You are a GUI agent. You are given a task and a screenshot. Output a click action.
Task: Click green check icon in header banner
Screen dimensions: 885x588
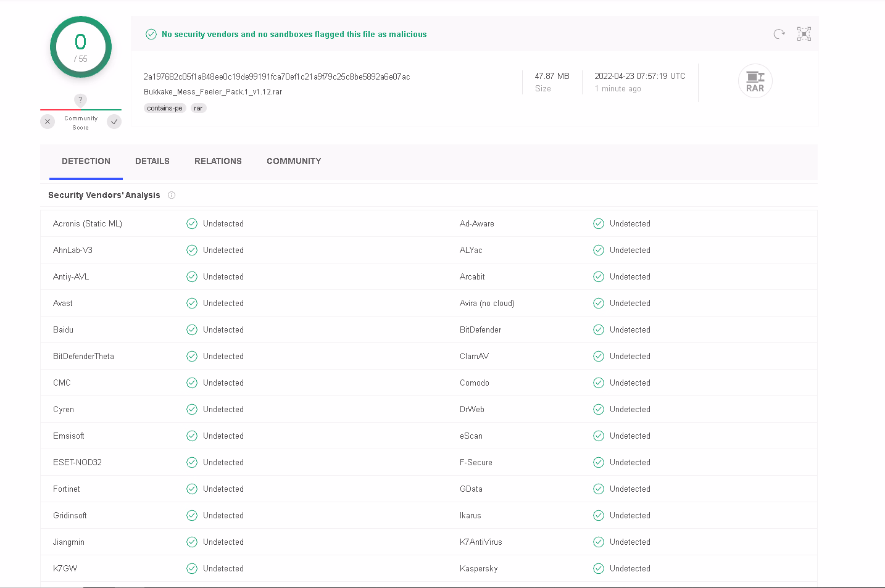[151, 34]
